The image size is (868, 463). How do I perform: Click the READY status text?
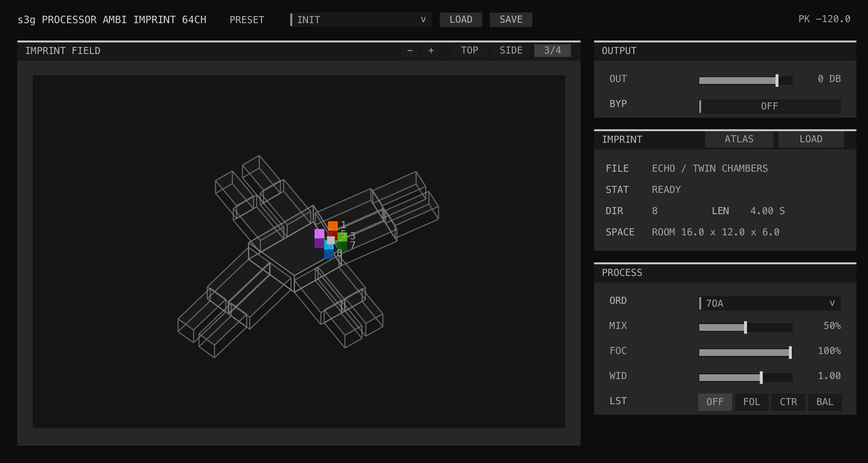point(666,190)
